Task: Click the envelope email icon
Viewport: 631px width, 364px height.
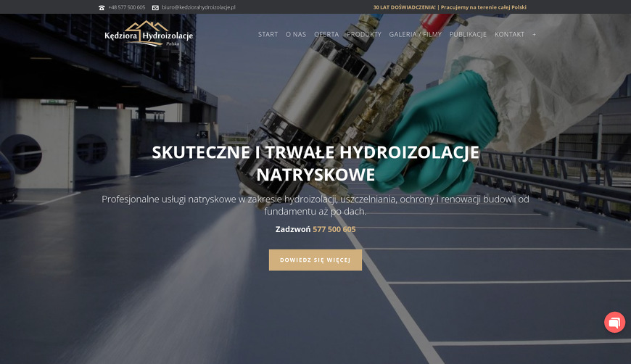Action: 155,8
